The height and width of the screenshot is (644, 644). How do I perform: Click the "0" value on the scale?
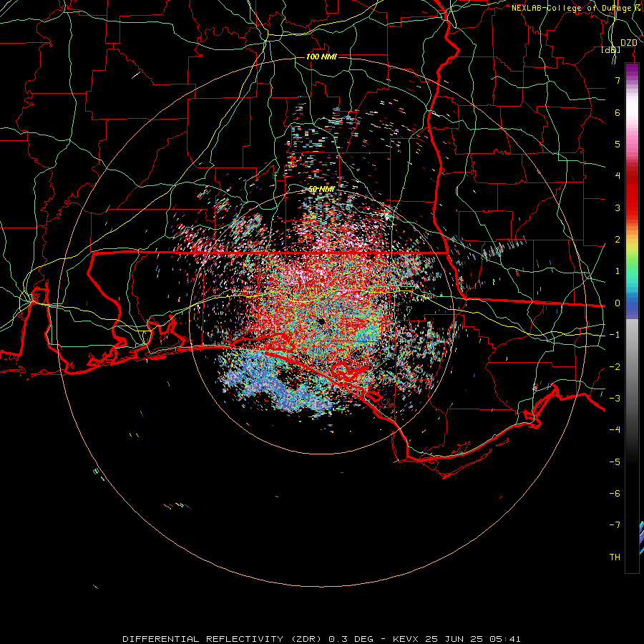pos(618,303)
